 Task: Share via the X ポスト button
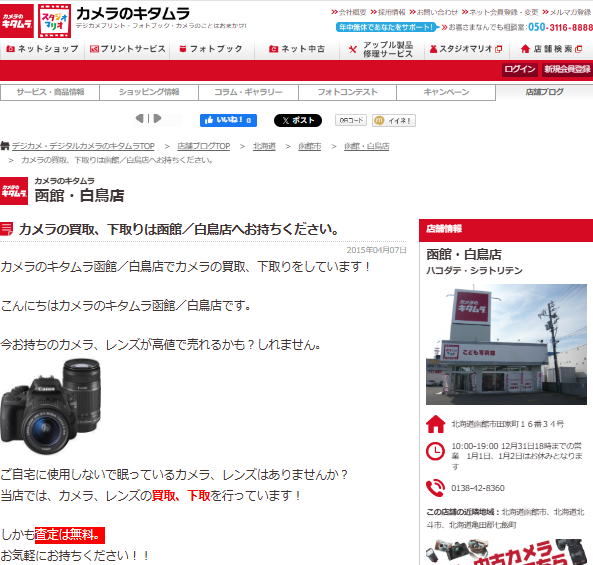[298, 120]
